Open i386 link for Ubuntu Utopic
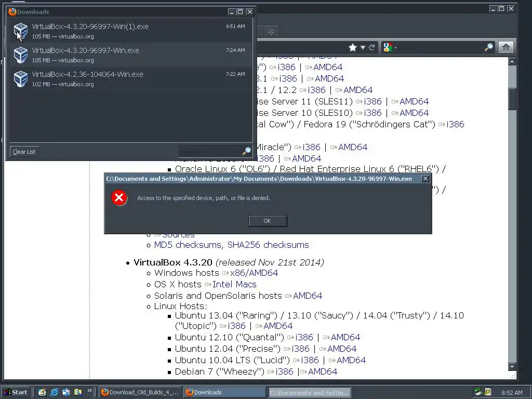 [236, 326]
